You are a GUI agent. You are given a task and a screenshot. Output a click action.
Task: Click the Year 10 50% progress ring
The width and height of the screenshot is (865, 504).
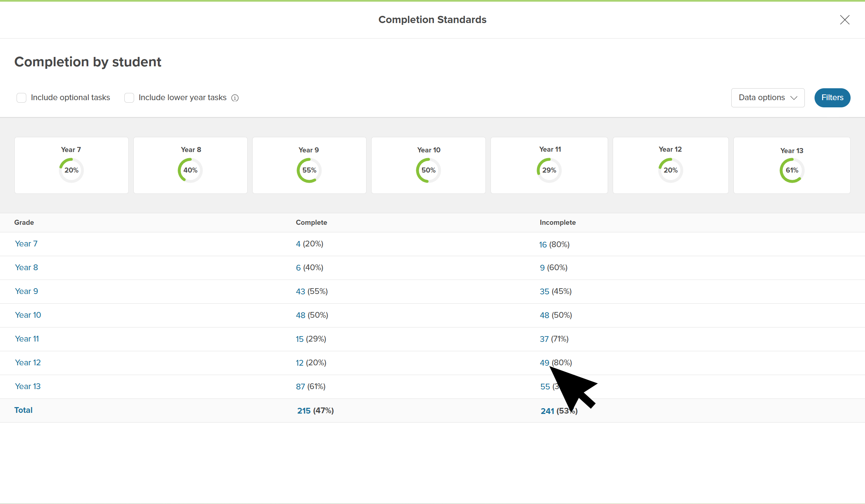pyautogui.click(x=428, y=170)
